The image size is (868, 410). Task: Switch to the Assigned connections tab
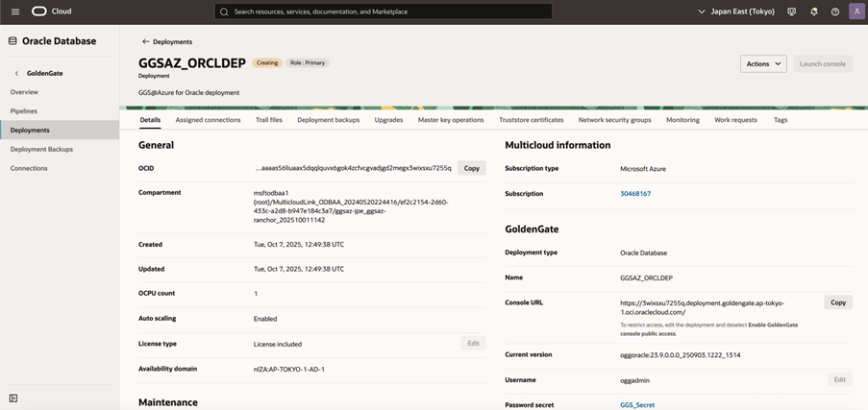(208, 120)
